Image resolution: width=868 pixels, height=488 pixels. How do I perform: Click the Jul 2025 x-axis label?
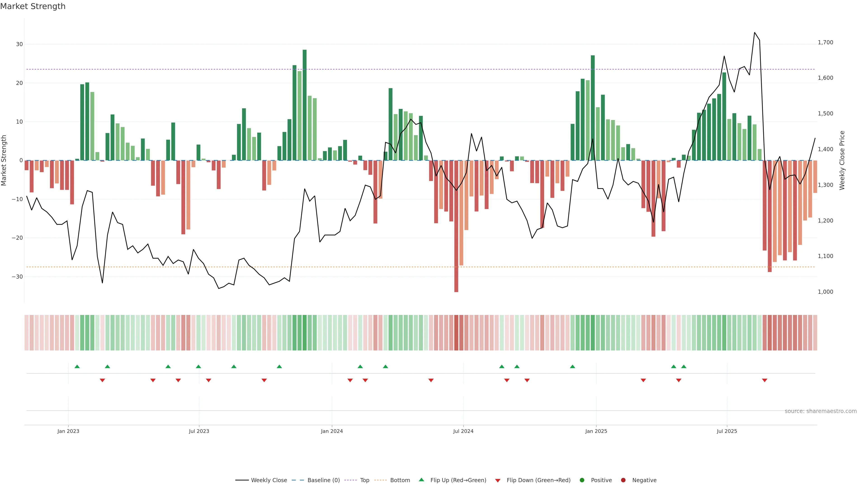coord(727,431)
